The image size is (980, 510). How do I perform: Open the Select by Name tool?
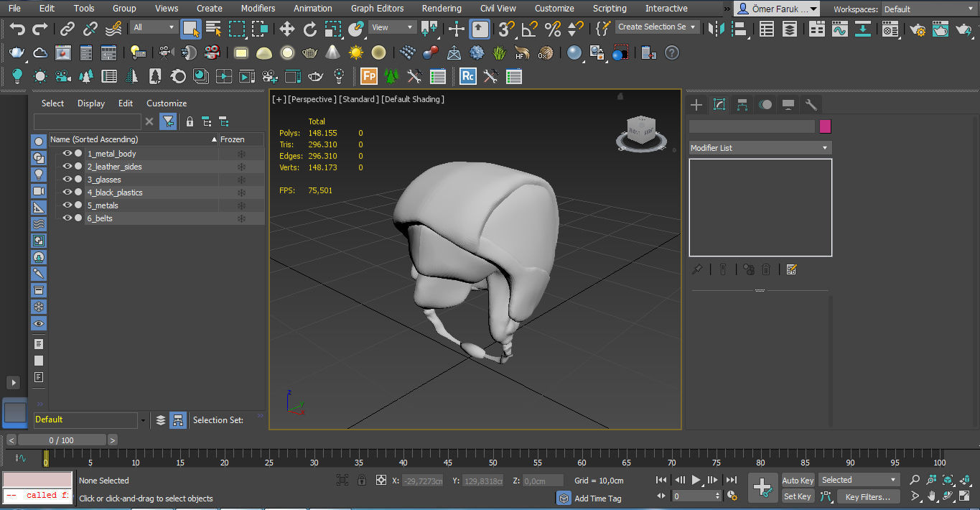pos(213,29)
